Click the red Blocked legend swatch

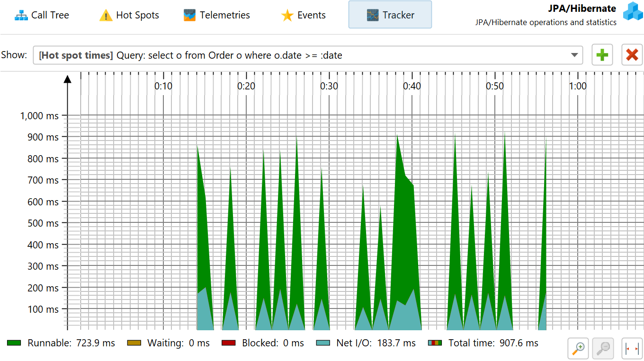(x=229, y=343)
